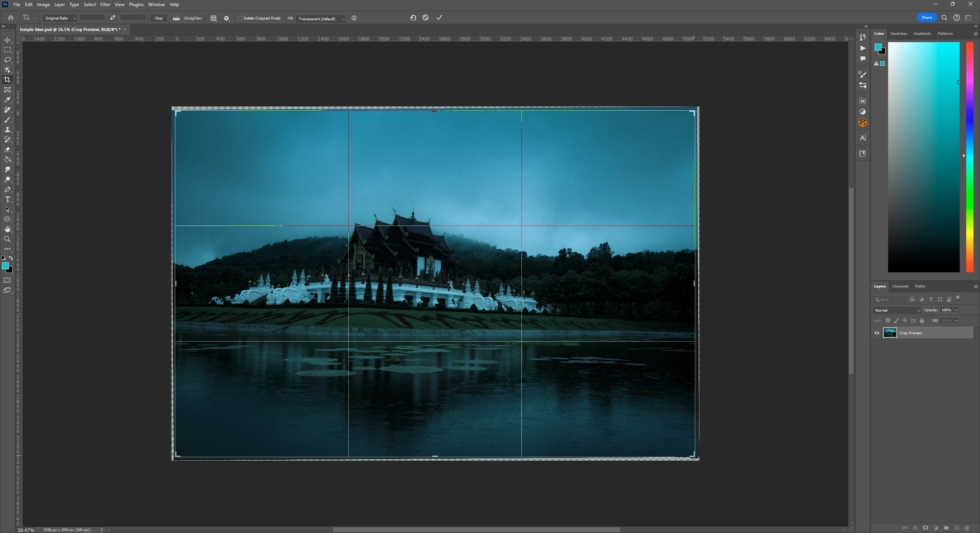Select the Horizontal Type tool
The width and height of the screenshot is (980, 533).
pyautogui.click(x=7, y=199)
